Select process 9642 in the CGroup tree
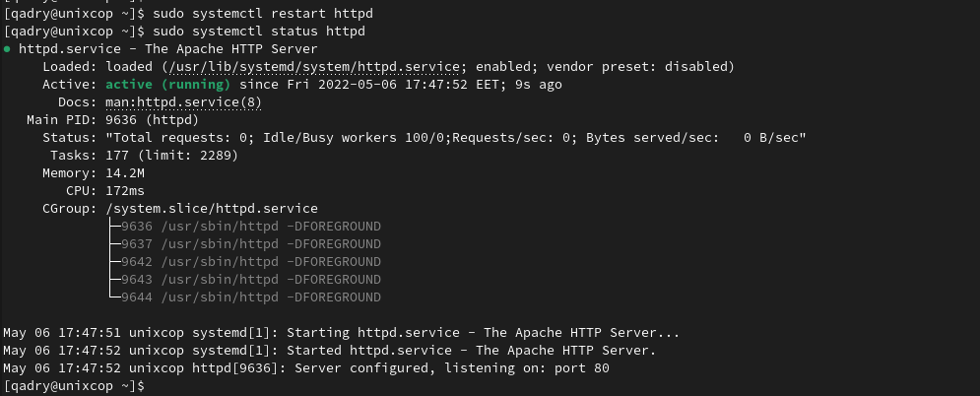The image size is (980, 396). coord(250,262)
